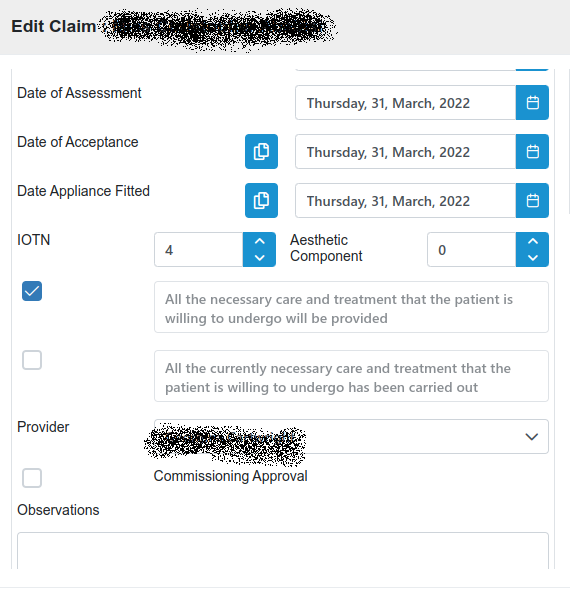Click into the IOTN number field
The width and height of the screenshot is (570, 590).
(199, 249)
